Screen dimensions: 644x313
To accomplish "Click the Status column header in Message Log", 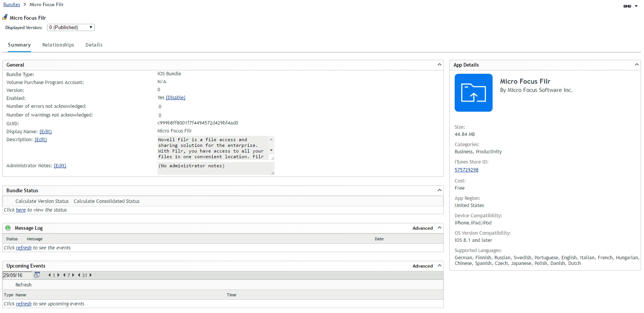I will [x=12, y=239].
